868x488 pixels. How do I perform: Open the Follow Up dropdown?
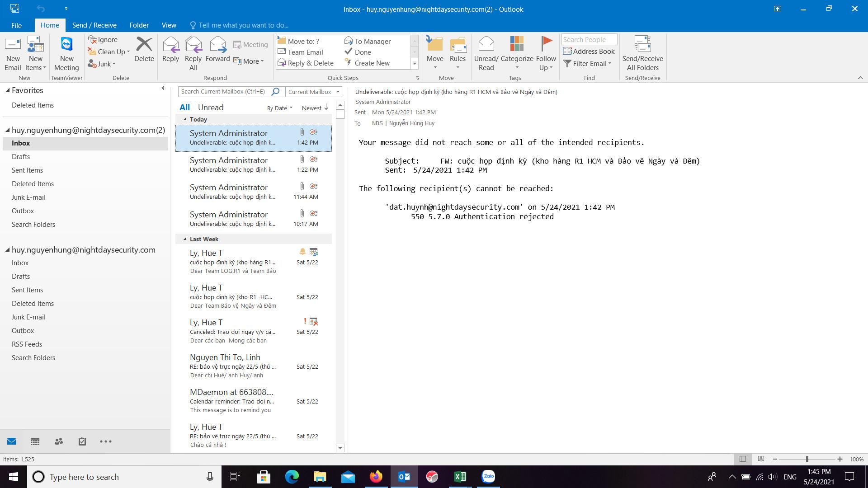(x=546, y=53)
